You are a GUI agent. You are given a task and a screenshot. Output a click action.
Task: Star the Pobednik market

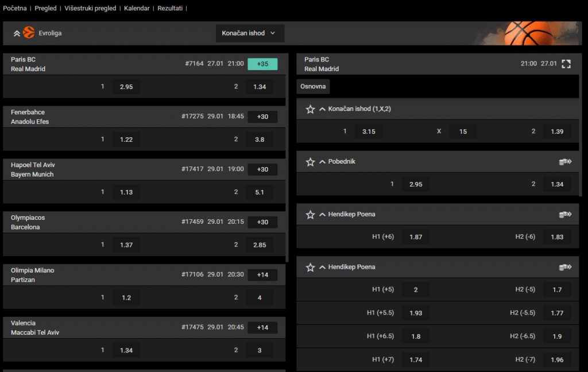(x=310, y=162)
